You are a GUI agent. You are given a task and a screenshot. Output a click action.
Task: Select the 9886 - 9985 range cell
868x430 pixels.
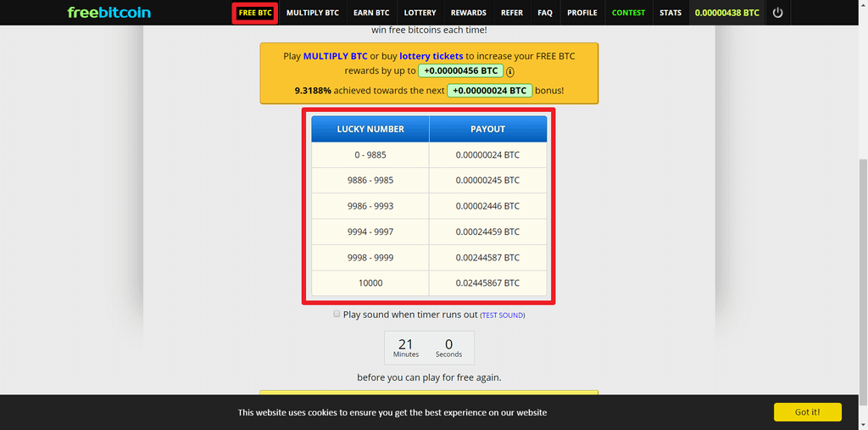(370, 181)
